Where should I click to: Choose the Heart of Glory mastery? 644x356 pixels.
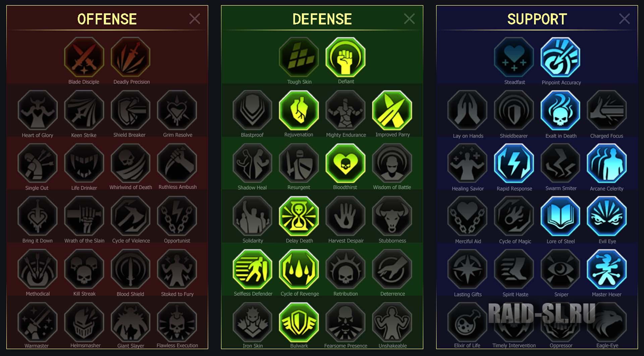tap(37, 110)
